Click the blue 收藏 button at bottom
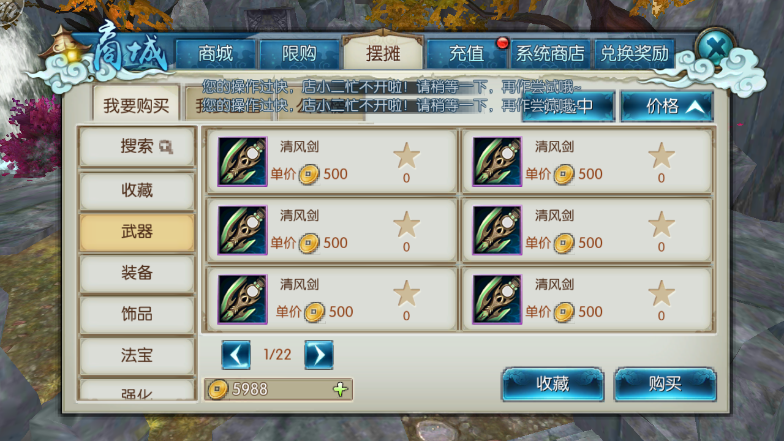Screen dimensions: 784x441 click(552, 384)
